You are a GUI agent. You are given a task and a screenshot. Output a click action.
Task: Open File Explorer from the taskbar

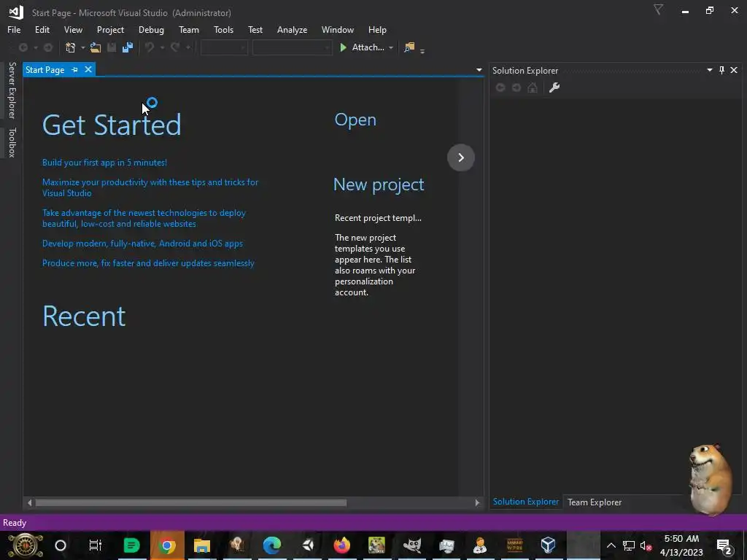[202, 545]
